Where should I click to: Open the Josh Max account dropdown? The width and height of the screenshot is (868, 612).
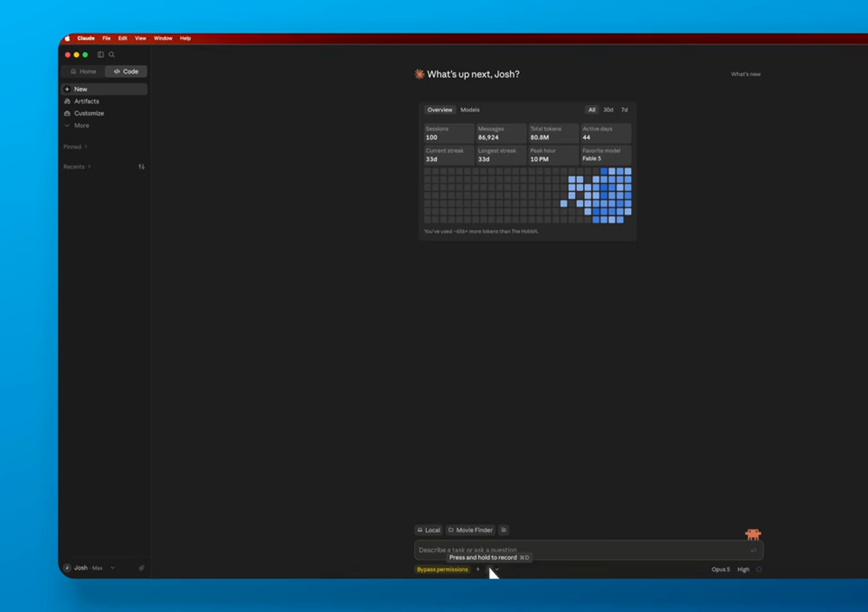click(x=89, y=568)
